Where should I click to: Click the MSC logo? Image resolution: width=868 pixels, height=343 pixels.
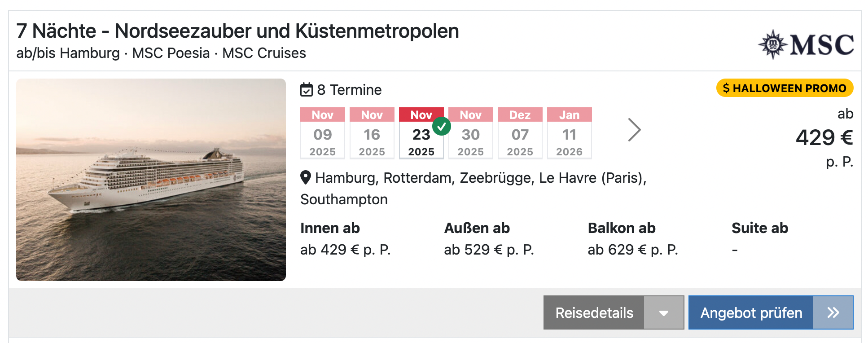(806, 44)
